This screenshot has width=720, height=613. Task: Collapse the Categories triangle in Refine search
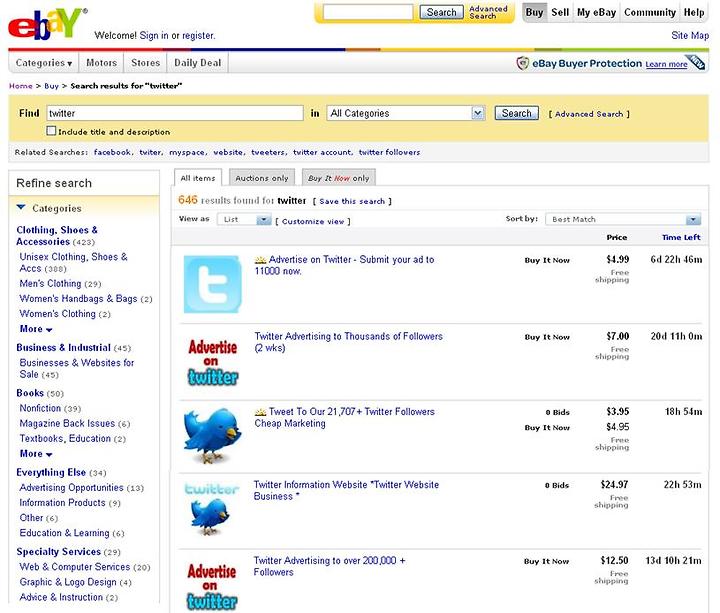point(21,208)
